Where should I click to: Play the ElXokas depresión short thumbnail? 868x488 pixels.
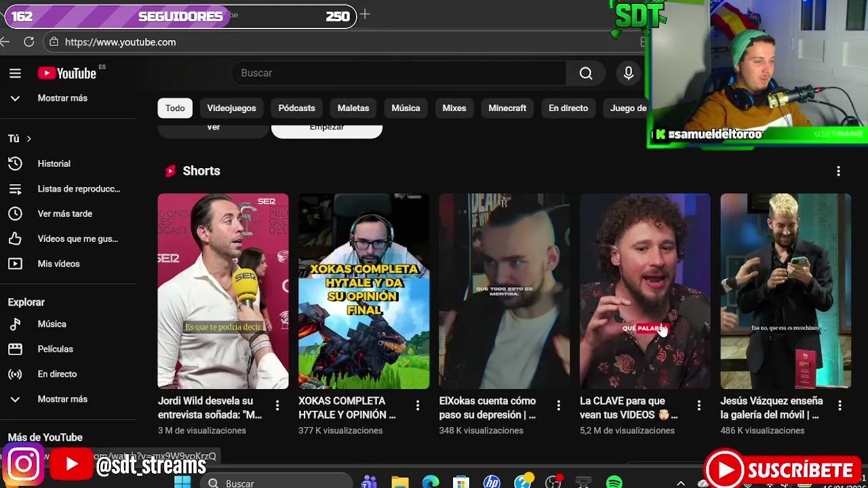505,291
